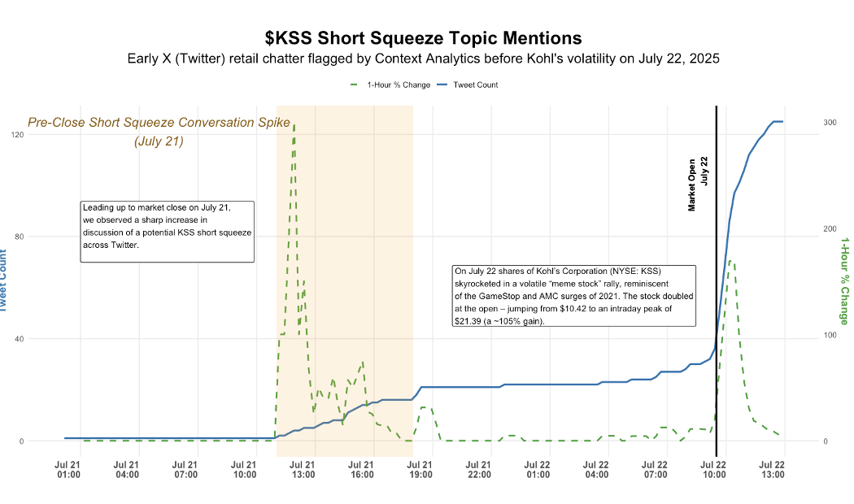Click the chart subtitle about Context Analytics
Image resolution: width=854 pixels, height=504 pixels.
click(424, 59)
